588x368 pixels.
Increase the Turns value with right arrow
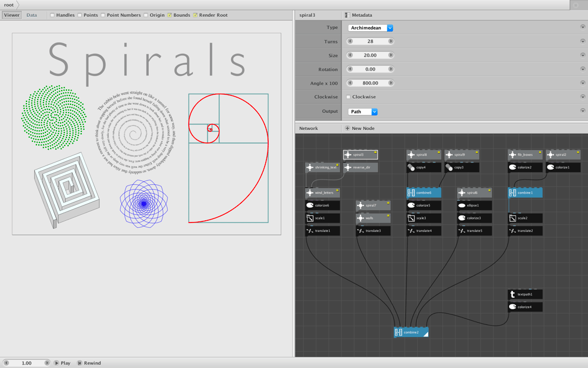pos(390,41)
